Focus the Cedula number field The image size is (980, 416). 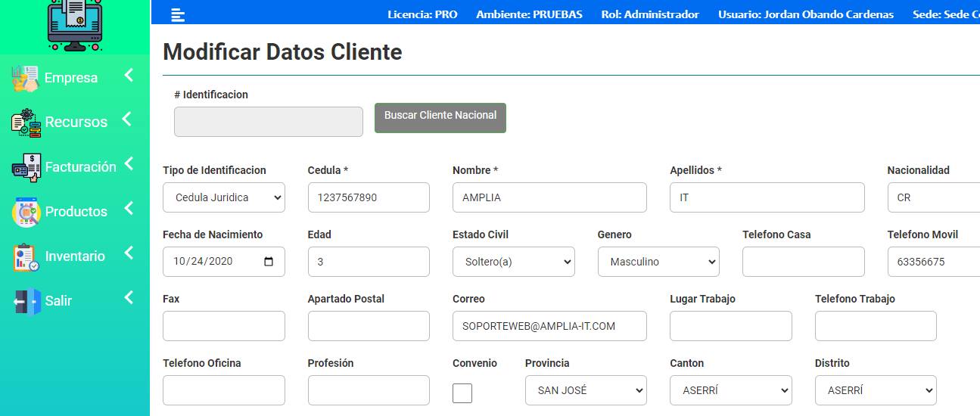point(369,197)
